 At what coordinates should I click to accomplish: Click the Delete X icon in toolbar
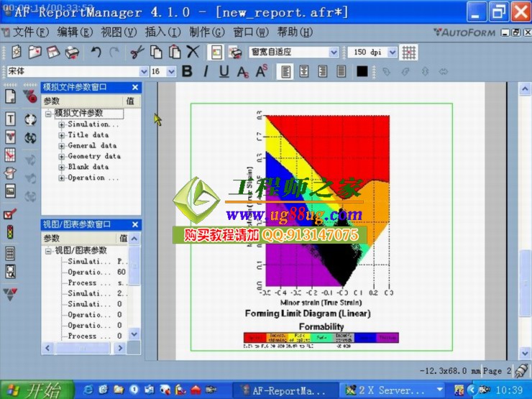tap(192, 52)
